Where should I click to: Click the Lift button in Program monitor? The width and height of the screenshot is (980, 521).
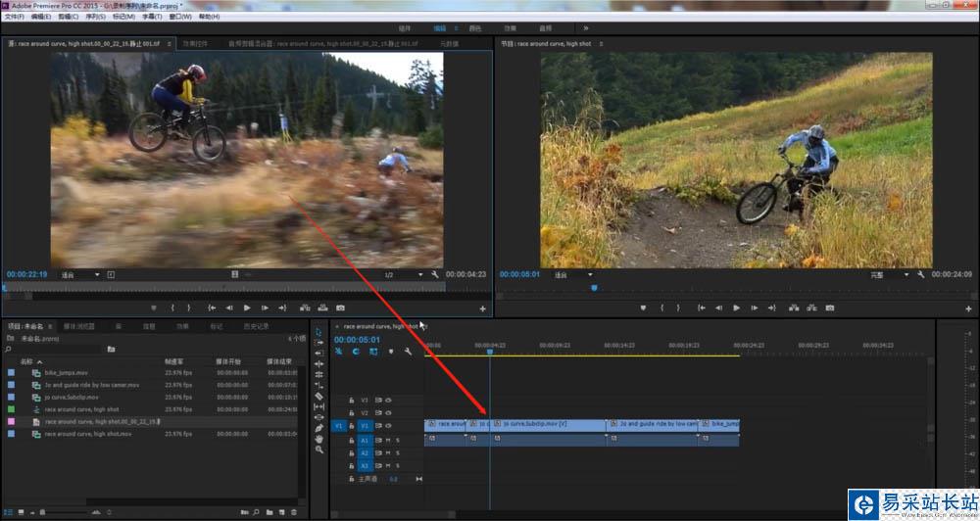click(x=794, y=308)
